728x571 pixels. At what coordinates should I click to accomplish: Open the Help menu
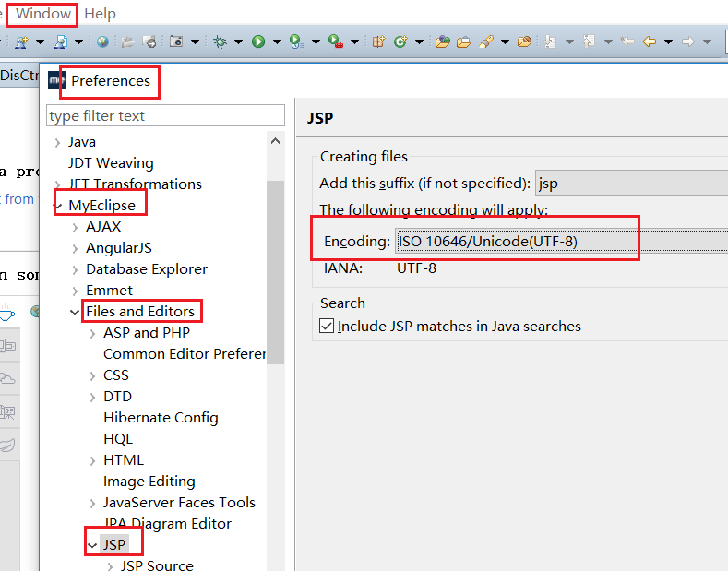(x=100, y=14)
